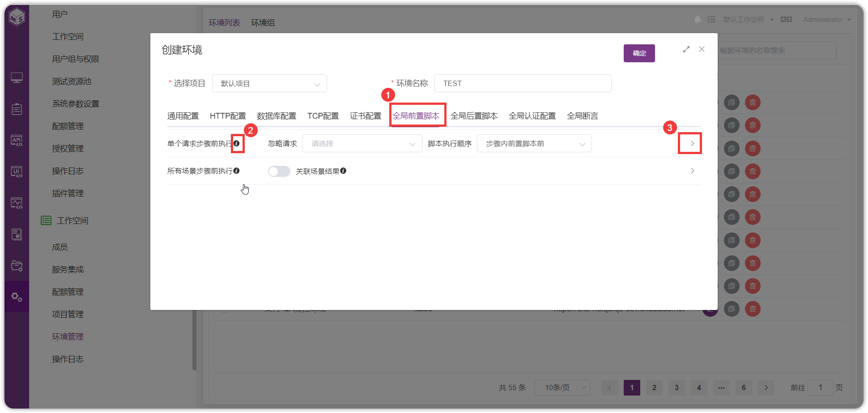Click the notification bell icon
Screen dimensions: 868x413
point(697,19)
